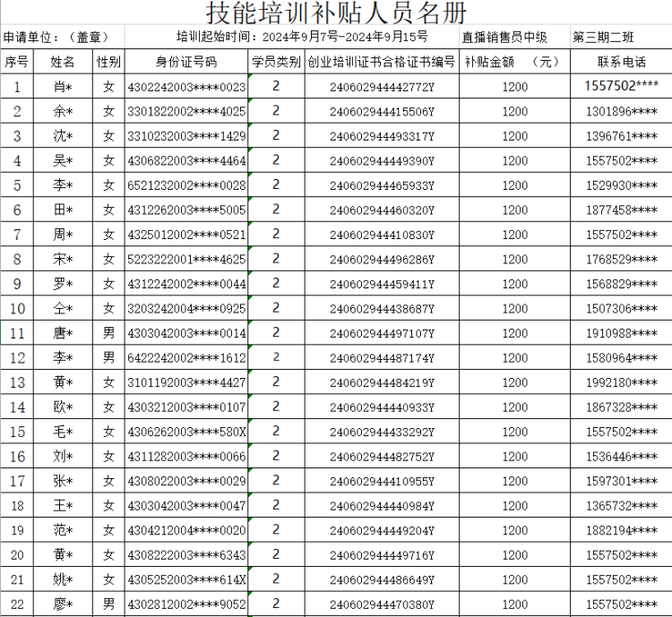The height and width of the screenshot is (617, 672).
Task: Click the 创业培训证书合格证书编号 header cell
Action: (x=382, y=62)
